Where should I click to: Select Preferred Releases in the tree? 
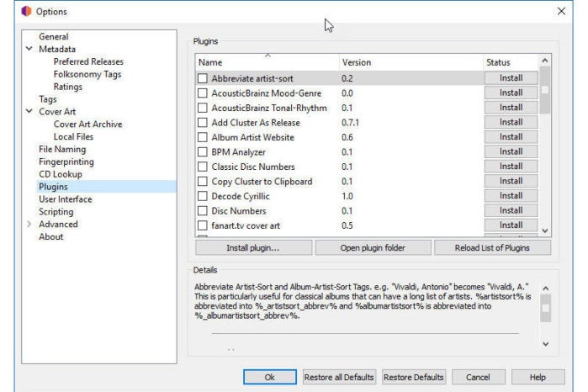pos(88,61)
